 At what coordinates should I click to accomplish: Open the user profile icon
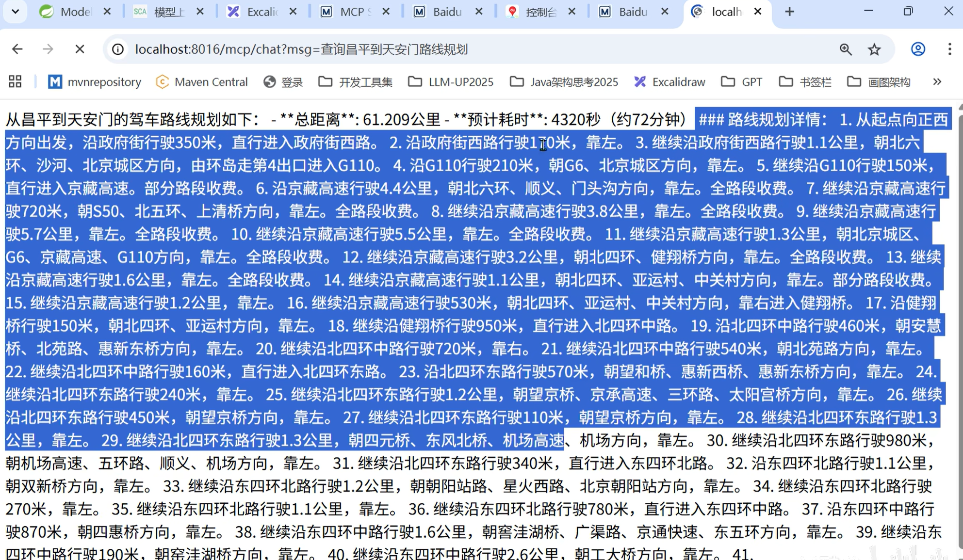tap(917, 49)
